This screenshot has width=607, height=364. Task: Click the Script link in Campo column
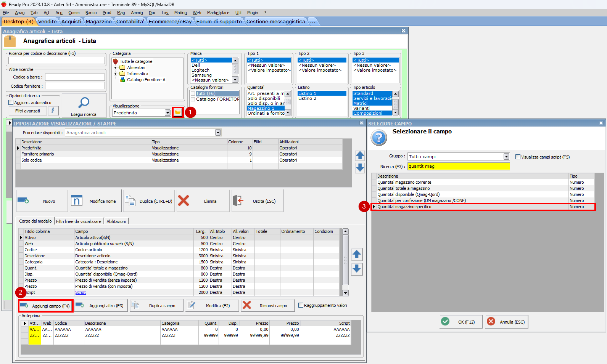pyautogui.click(x=81, y=292)
